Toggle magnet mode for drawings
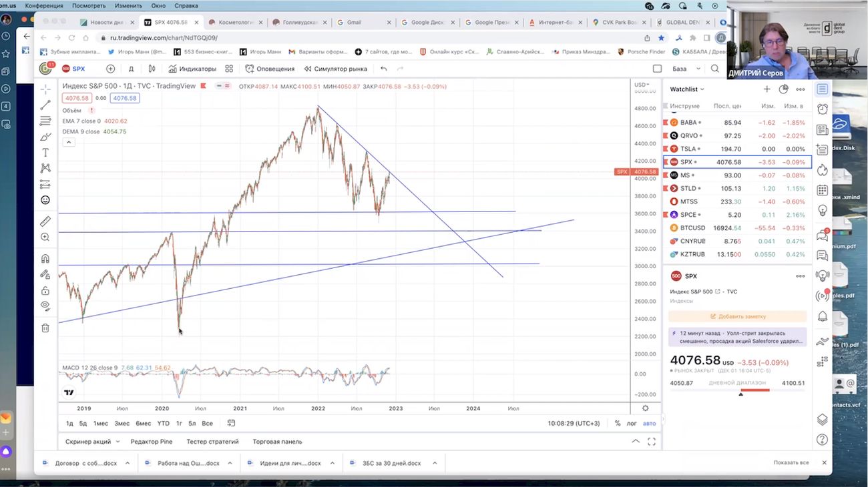Image resolution: width=868 pixels, height=487 pixels. tap(45, 258)
